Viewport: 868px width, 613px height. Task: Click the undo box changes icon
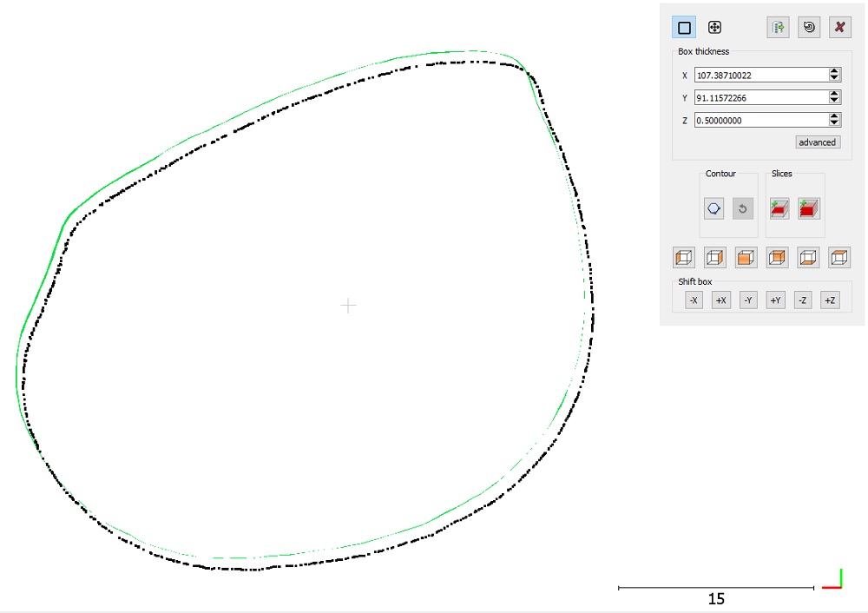click(x=808, y=27)
